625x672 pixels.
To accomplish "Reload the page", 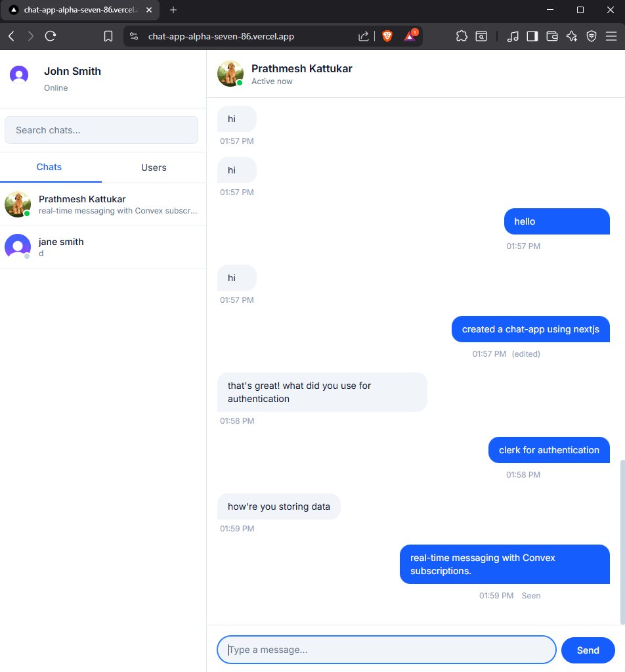I will click(x=51, y=36).
